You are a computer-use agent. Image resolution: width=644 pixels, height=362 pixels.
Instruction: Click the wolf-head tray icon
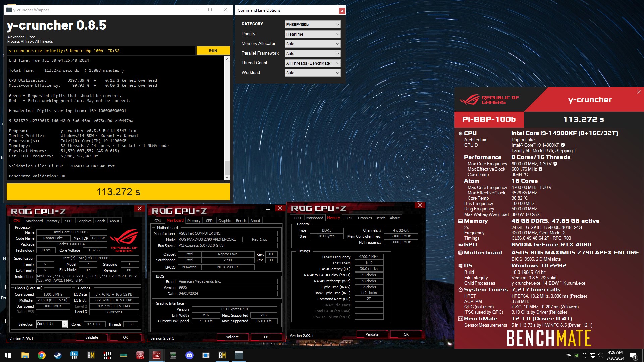tap(569, 355)
